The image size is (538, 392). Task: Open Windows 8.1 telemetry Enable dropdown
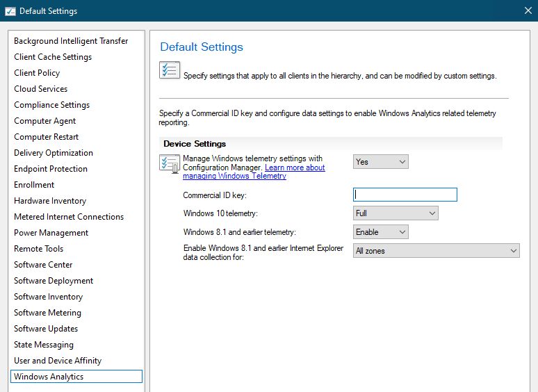pyautogui.click(x=380, y=232)
